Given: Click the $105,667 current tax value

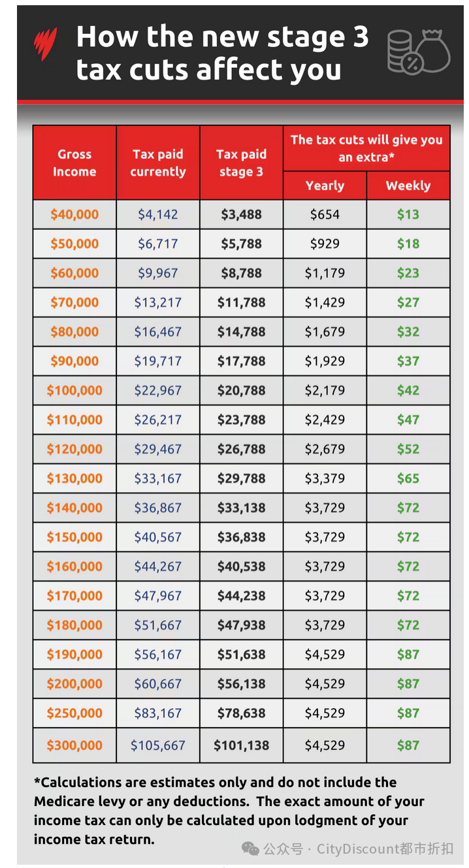Looking at the screenshot, I should tap(158, 745).
